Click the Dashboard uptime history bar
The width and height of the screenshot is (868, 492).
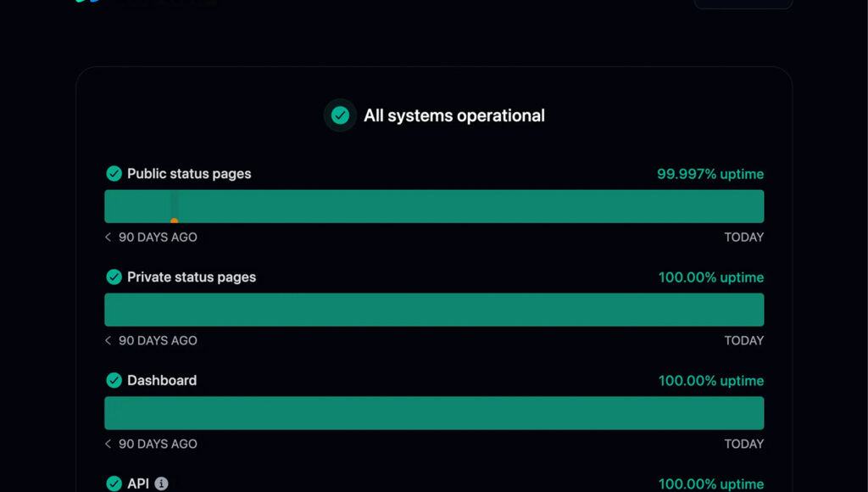(434, 413)
